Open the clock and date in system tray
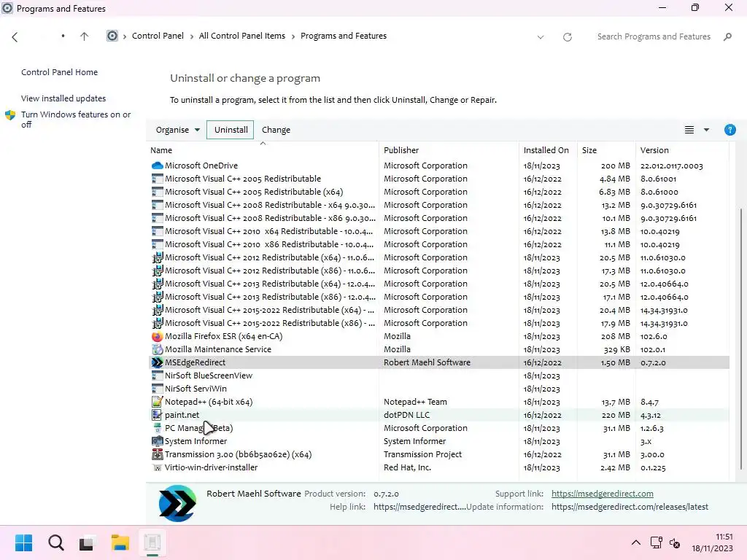Viewport: 747px width, 560px height. coord(712,542)
